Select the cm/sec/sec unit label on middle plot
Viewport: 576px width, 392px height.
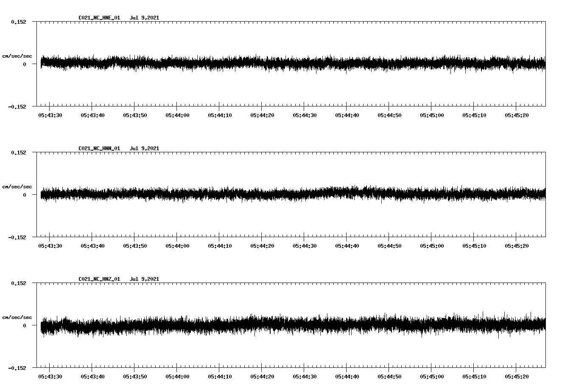pyautogui.click(x=17, y=186)
